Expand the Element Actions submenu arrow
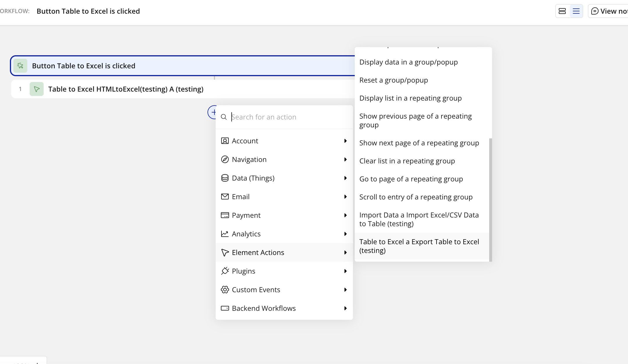 345,253
